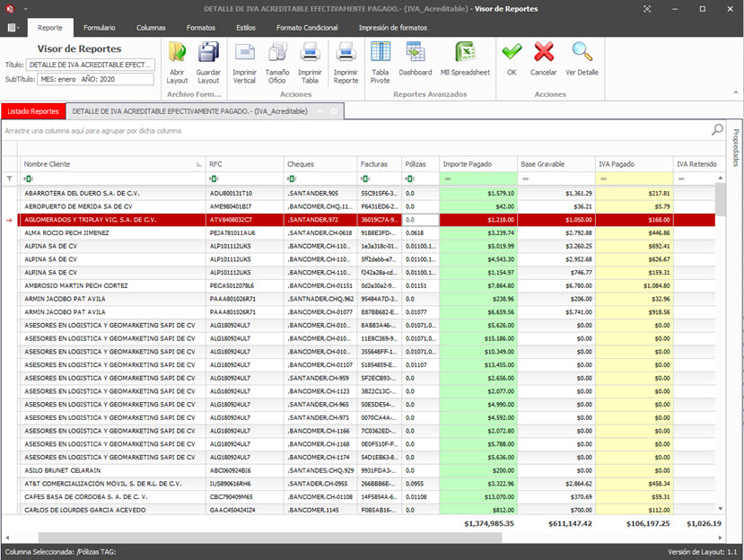The image size is (744, 560).
Task: Click the Imprimir Tabla printer icon
Action: pyautogui.click(x=310, y=53)
